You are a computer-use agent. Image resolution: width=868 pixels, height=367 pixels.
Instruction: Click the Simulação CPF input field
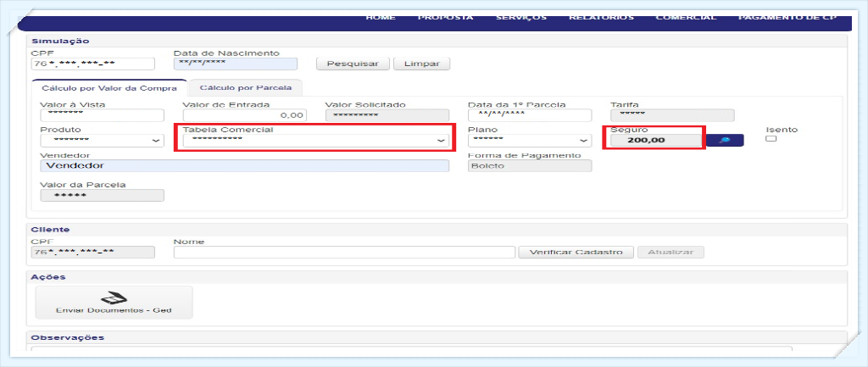[x=93, y=64]
